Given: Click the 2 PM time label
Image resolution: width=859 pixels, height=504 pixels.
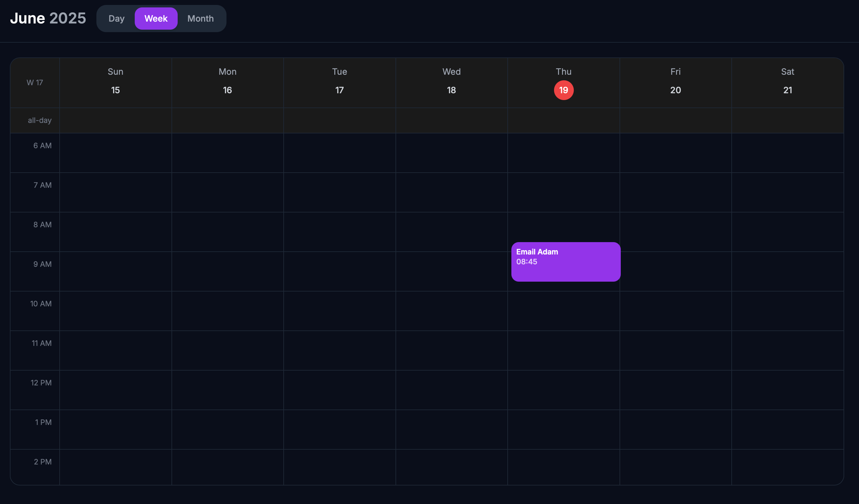Looking at the screenshot, I should click(x=43, y=462).
